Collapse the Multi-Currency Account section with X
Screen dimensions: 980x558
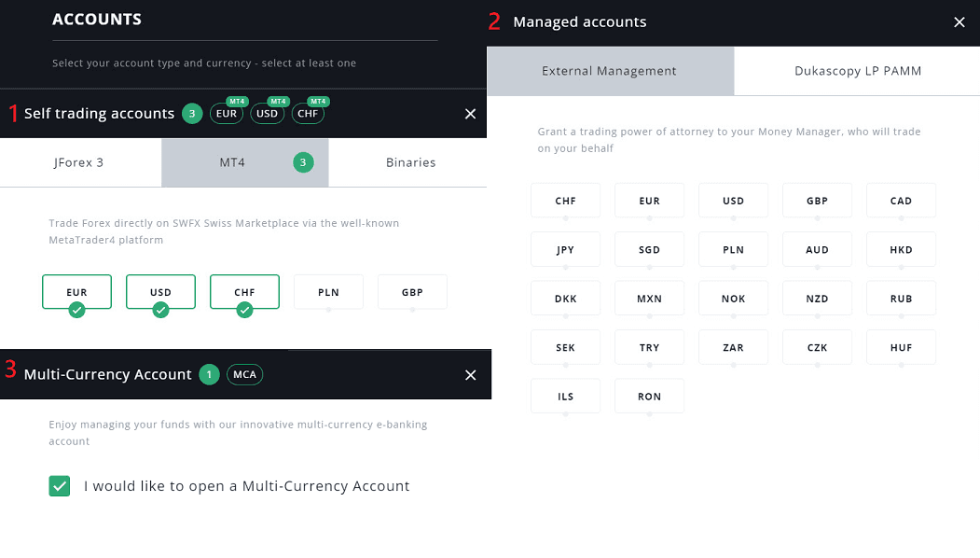[471, 375]
